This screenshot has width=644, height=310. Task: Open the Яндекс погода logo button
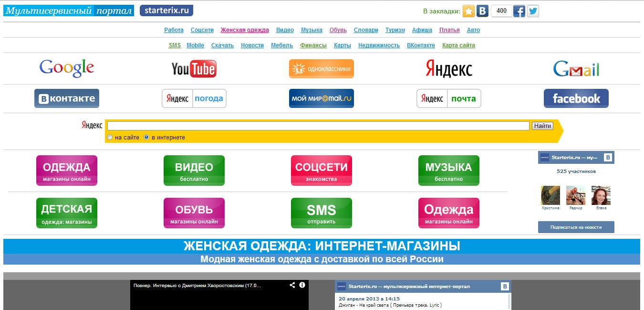[x=194, y=98]
